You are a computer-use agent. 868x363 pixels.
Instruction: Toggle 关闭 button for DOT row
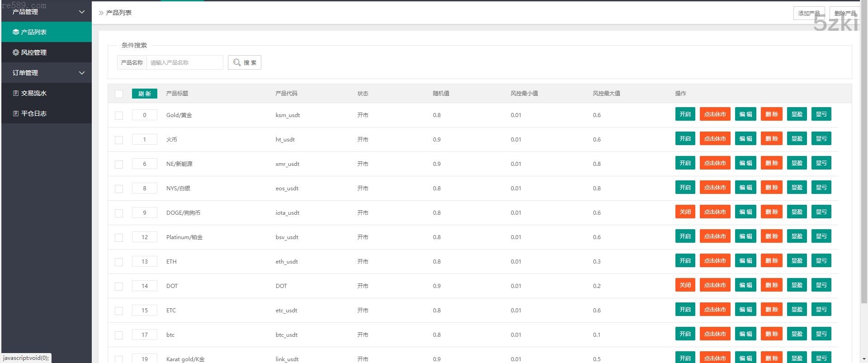click(685, 285)
